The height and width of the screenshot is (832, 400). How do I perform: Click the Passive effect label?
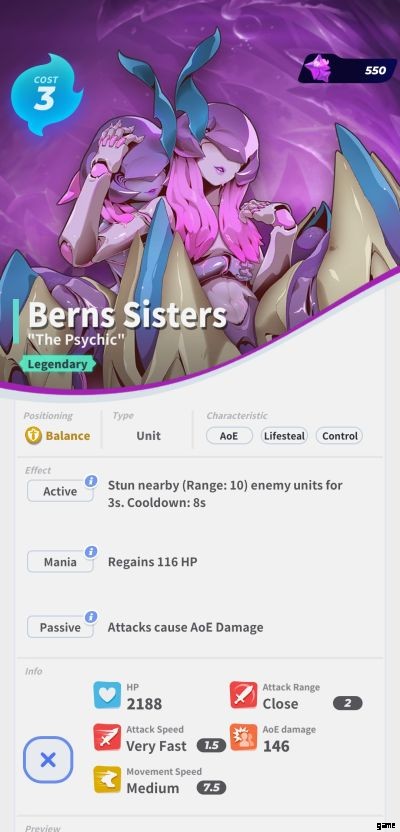point(60,627)
